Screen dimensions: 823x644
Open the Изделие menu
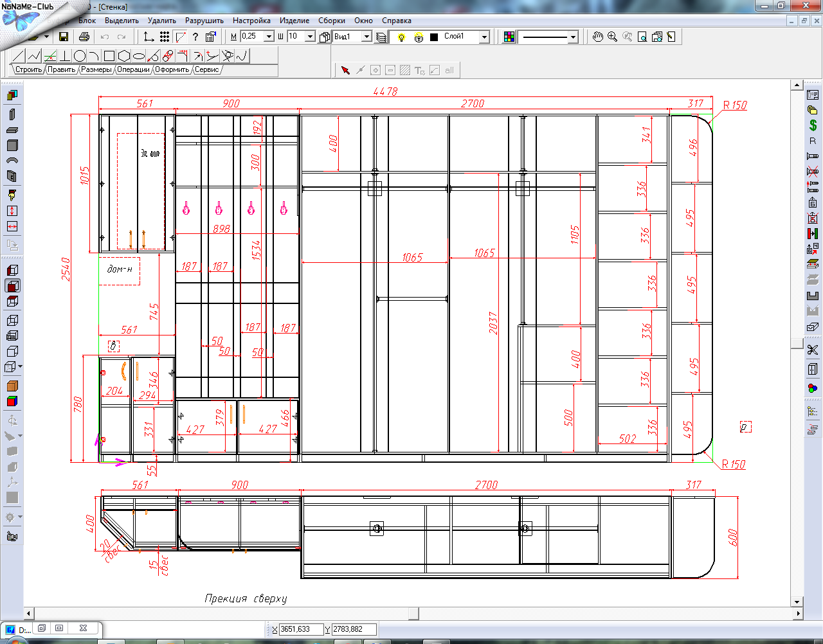coord(294,21)
